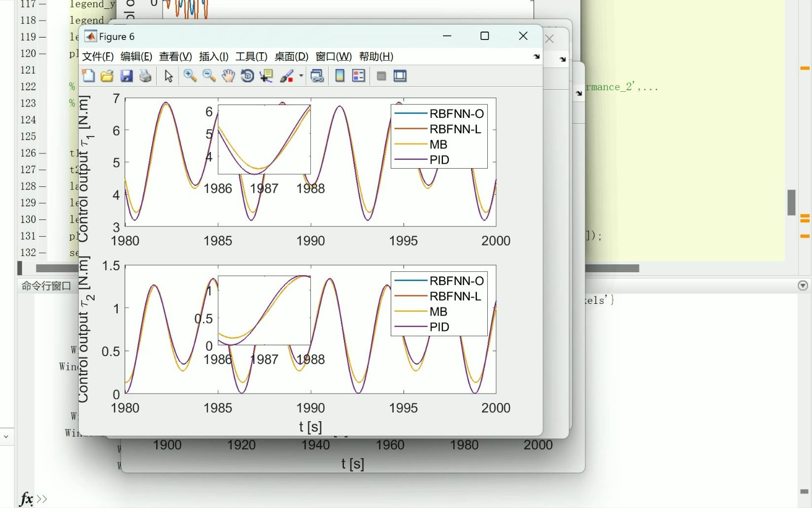Click the editor vertical scrollbar thumb

point(791,202)
